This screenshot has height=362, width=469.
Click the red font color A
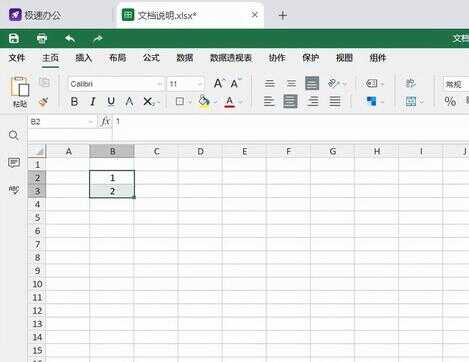pos(229,101)
